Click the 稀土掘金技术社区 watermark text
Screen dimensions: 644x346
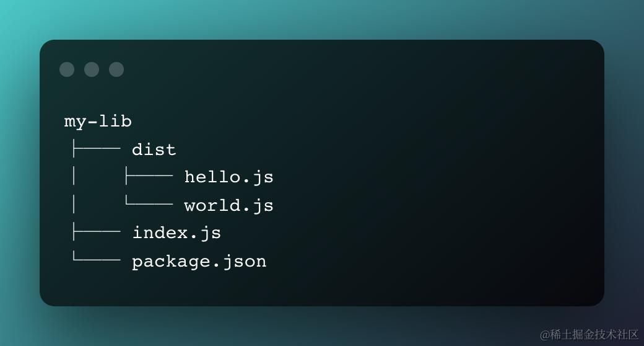pos(594,335)
